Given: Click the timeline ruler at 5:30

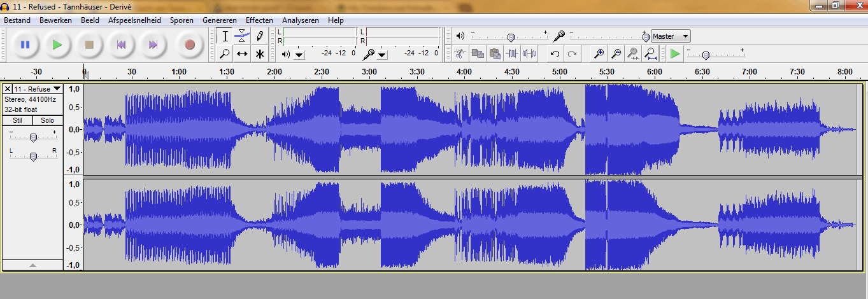Looking at the screenshot, I should (x=607, y=72).
